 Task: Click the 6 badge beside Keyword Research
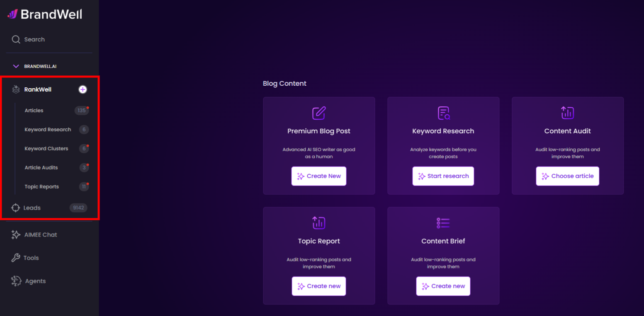pos(84,130)
